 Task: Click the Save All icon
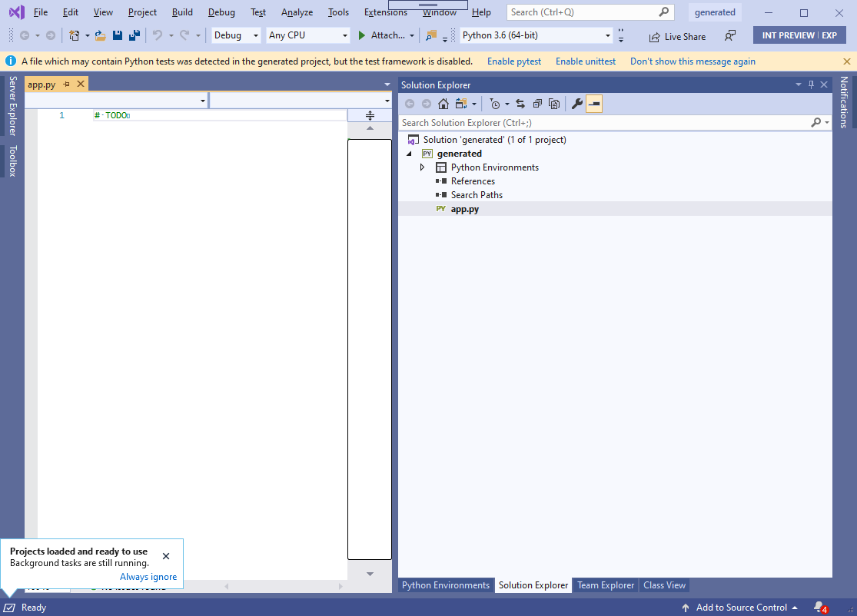click(134, 35)
